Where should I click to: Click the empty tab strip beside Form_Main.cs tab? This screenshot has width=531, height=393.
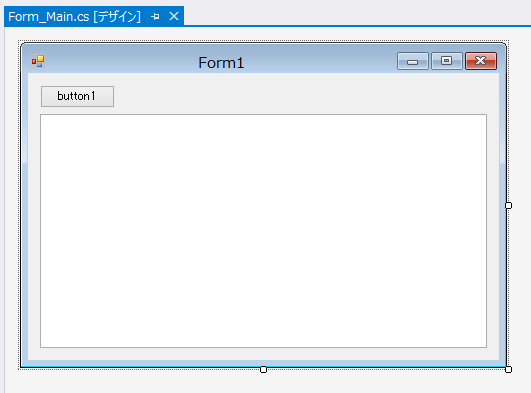[357, 13]
